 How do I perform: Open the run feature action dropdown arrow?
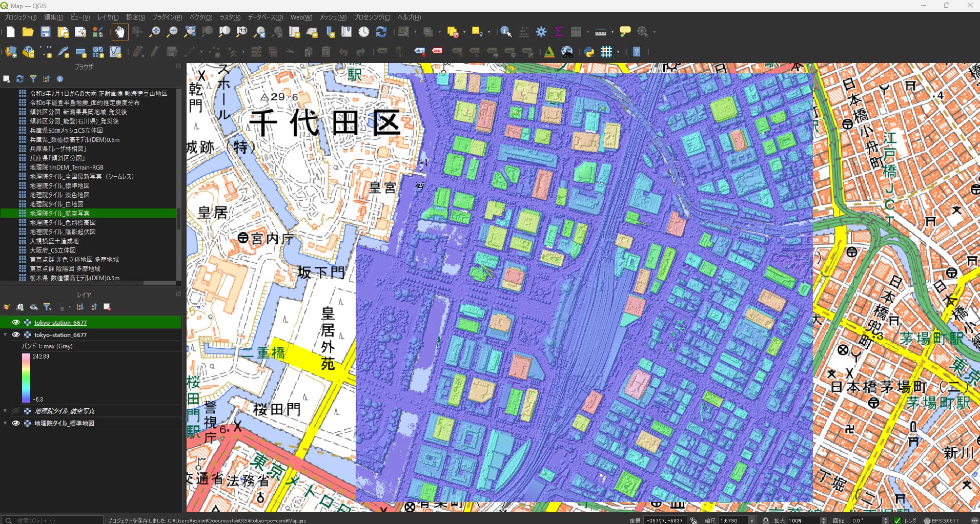[x=655, y=32]
